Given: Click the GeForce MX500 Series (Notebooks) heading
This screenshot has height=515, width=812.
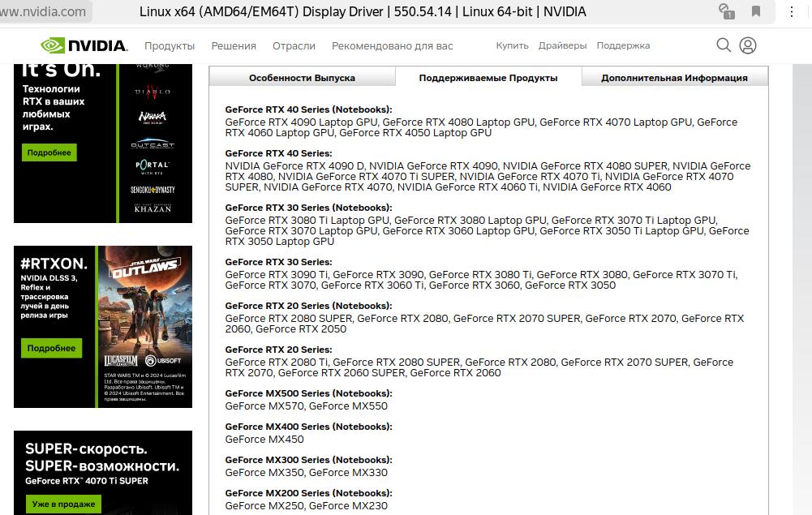Looking at the screenshot, I should coord(308,393).
